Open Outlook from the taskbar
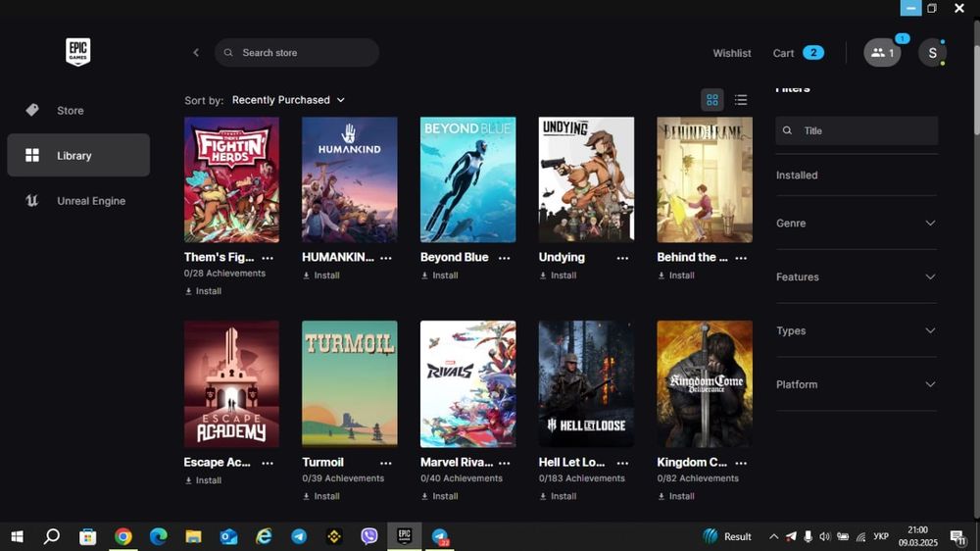Screen dimensions: 980x551 (228, 536)
